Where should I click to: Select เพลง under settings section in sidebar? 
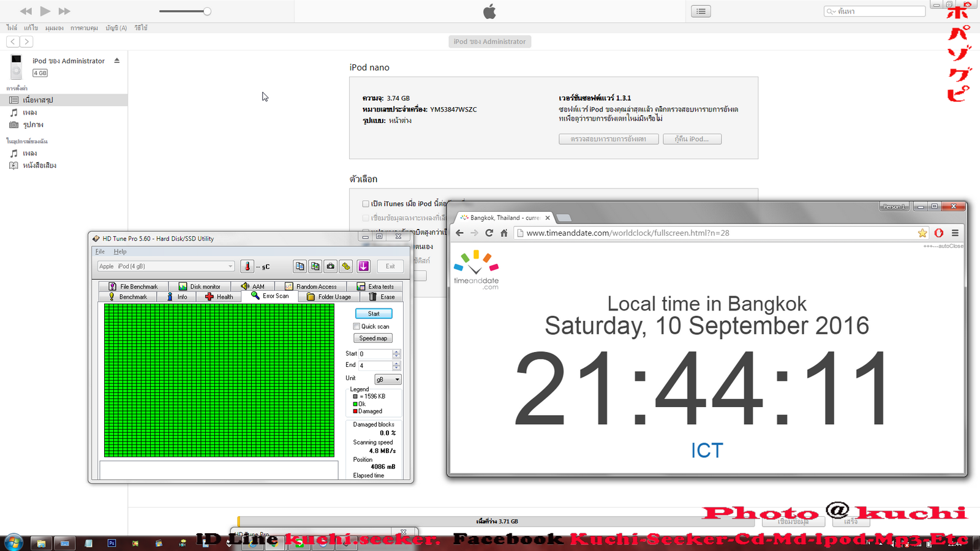64,113
